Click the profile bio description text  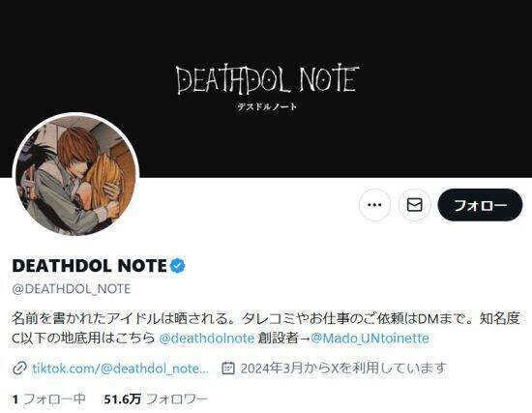coord(266,328)
